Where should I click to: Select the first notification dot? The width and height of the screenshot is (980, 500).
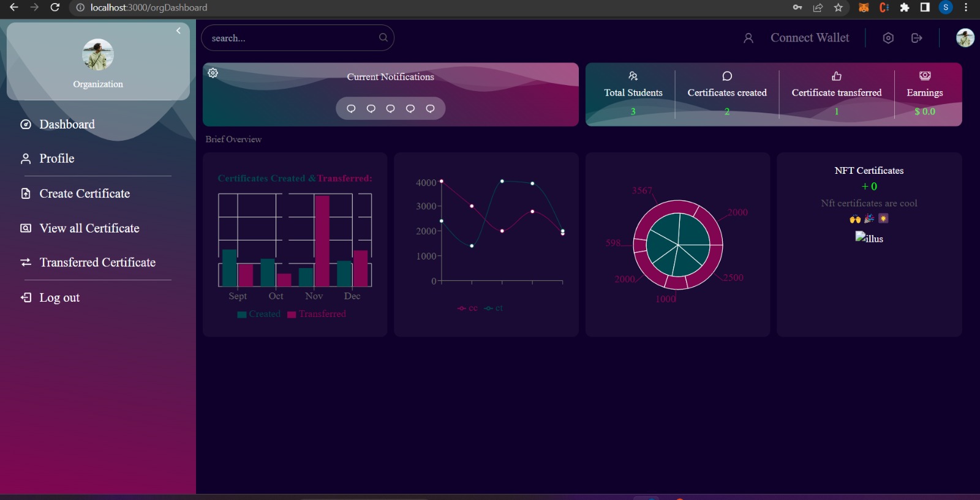(351, 108)
